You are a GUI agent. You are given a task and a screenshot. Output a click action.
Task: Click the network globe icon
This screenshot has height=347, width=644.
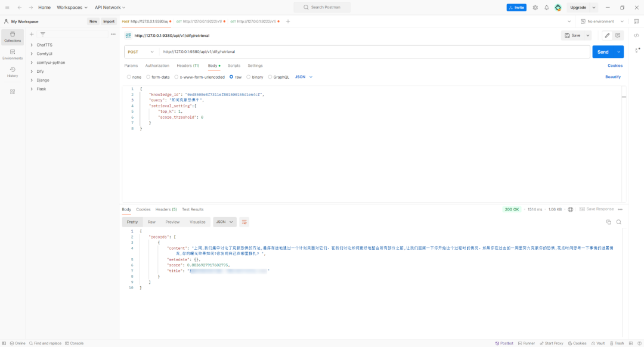[x=571, y=209]
